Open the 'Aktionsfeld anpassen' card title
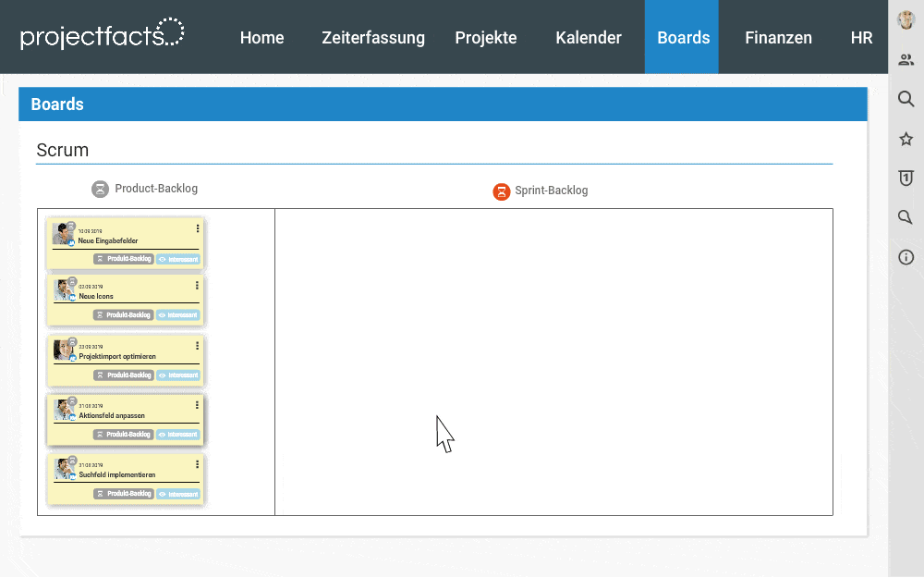 point(112,416)
